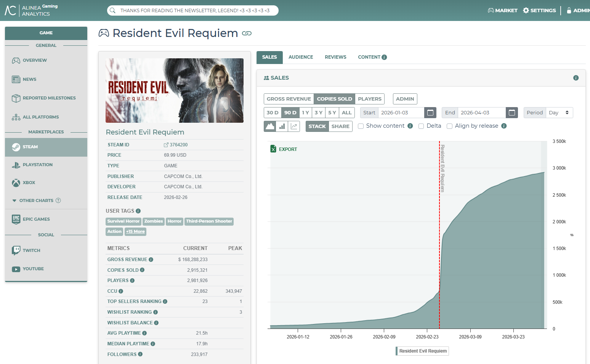Toggle the Delta checkbox
590x364 pixels.
[x=421, y=126]
